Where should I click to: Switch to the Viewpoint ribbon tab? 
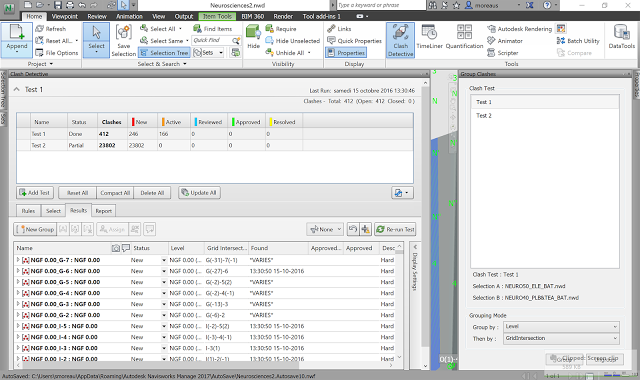(64, 16)
